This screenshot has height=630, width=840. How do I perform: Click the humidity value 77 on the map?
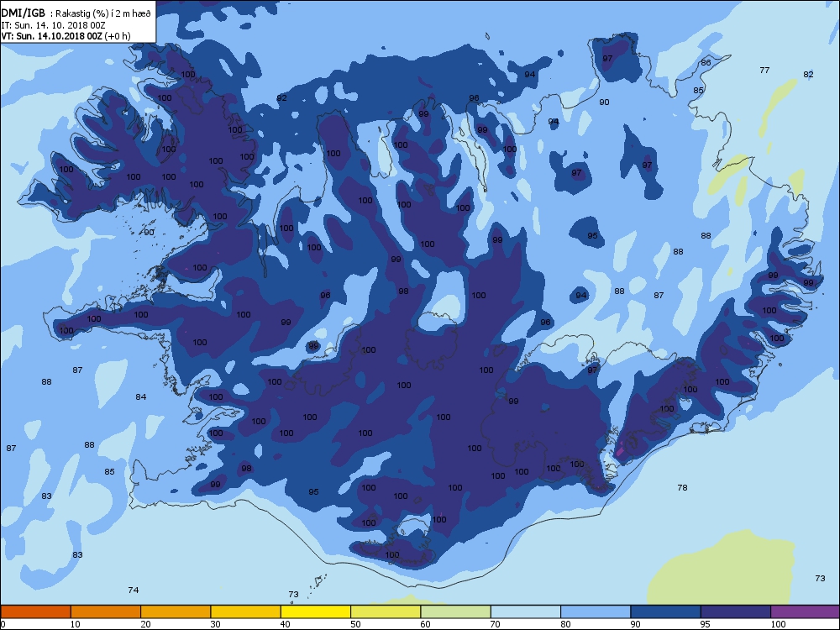pyautogui.click(x=764, y=71)
